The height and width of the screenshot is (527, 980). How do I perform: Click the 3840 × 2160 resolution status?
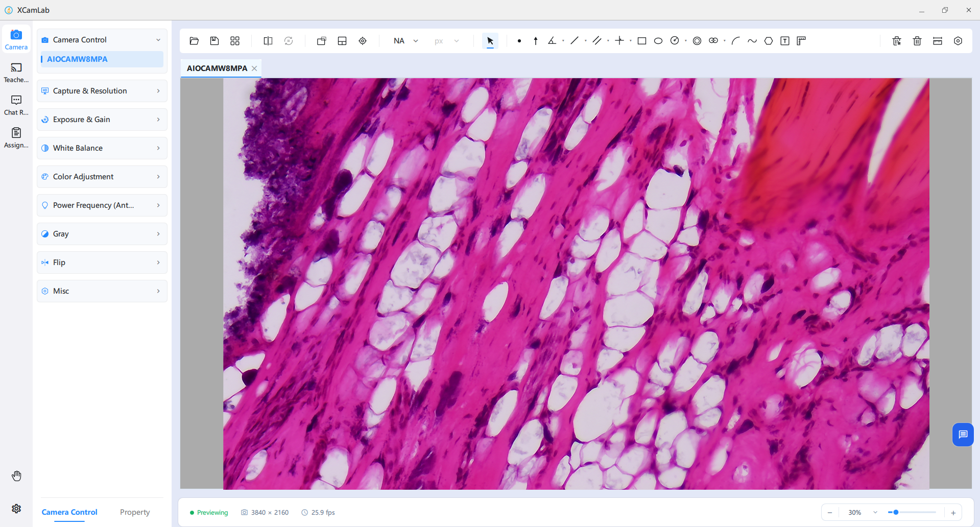pyautogui.click(x=265, y=512)
